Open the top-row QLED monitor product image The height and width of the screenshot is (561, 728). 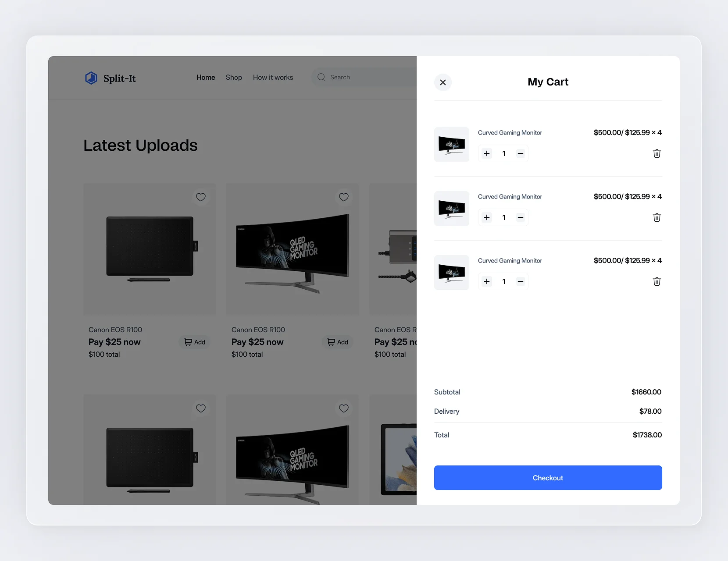[293, 249]
